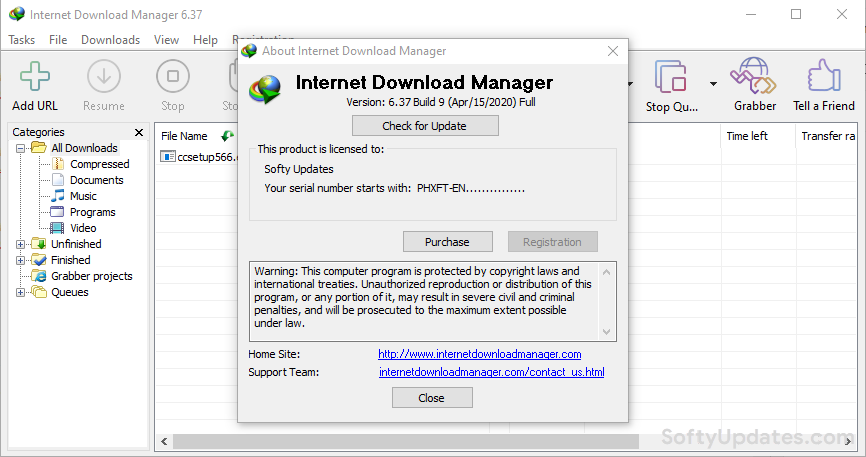Click the Programs window icon
This screenshot has height=457, width=866.
click(57, 212)
